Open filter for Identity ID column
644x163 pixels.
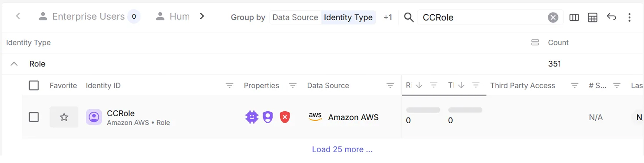point(229,85)
